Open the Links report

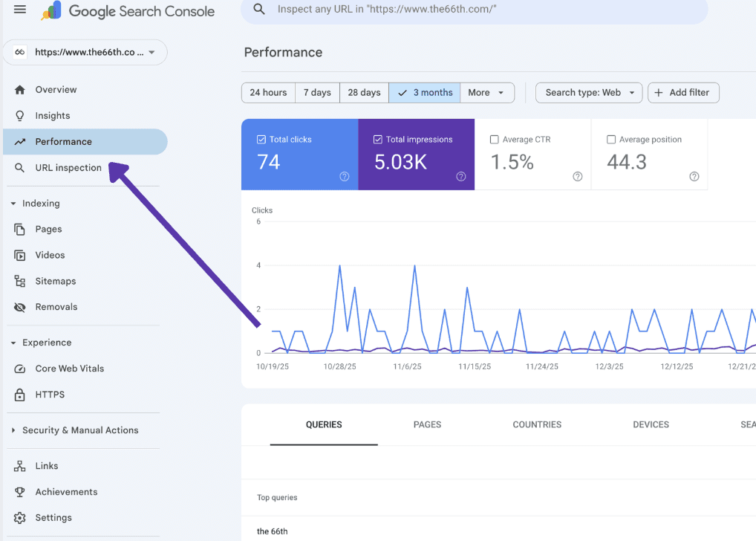pos(85,466)
